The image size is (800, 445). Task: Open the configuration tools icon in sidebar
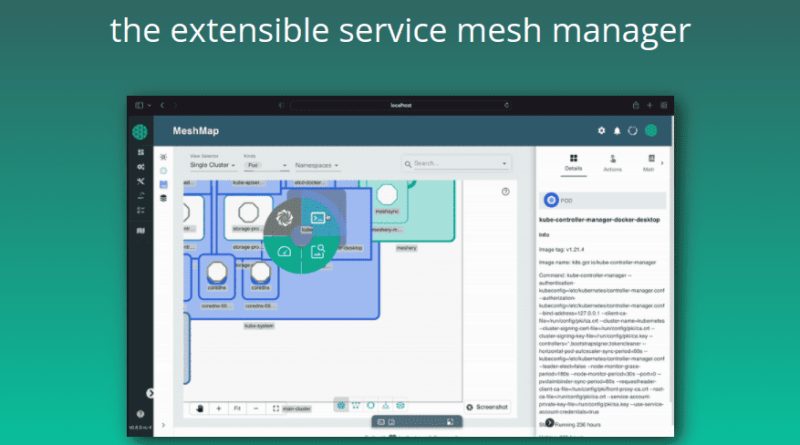[x=141, y=181]
